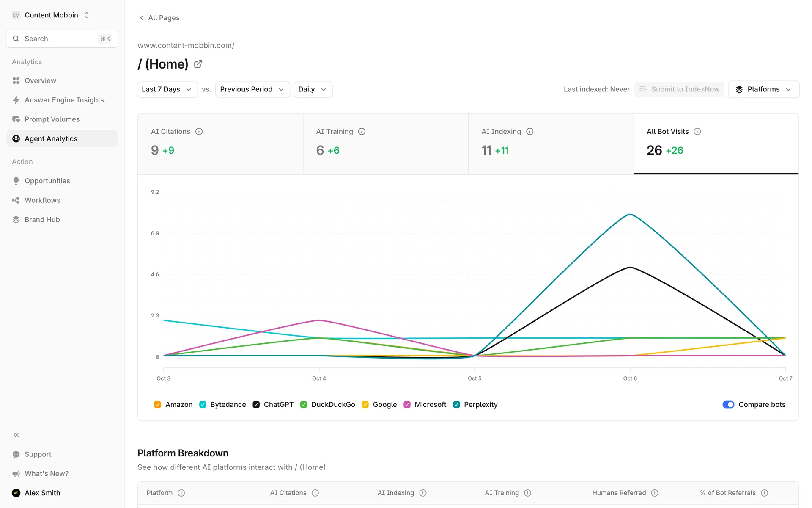Switch to the AI Indexing tab
Image resolution: width=812 pixels, height=508 pixels.
click(551, 143)
